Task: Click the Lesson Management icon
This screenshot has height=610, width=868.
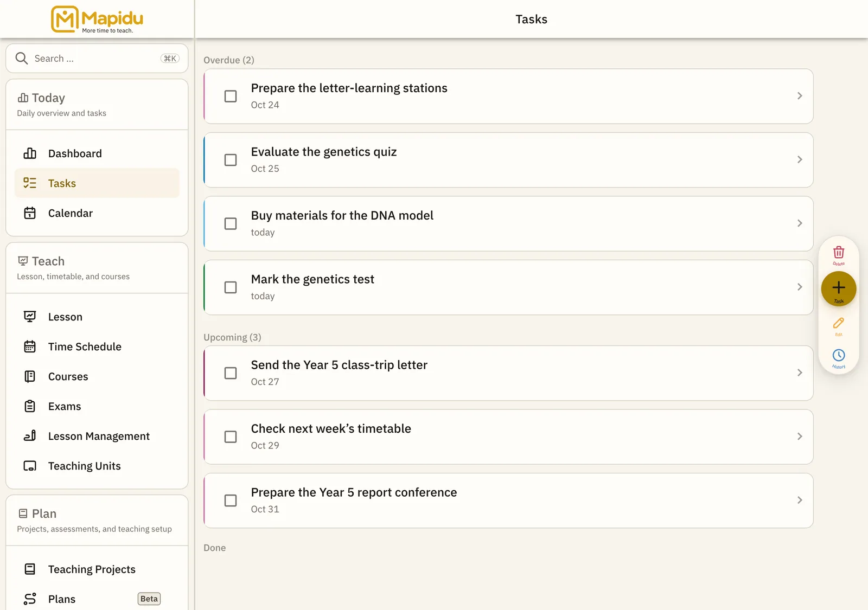Action: coord(30,436)
